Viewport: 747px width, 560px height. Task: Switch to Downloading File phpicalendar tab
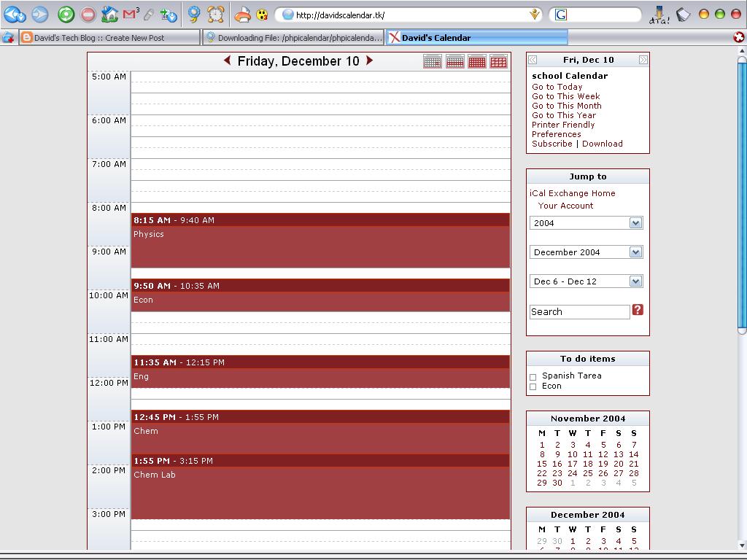293,38
